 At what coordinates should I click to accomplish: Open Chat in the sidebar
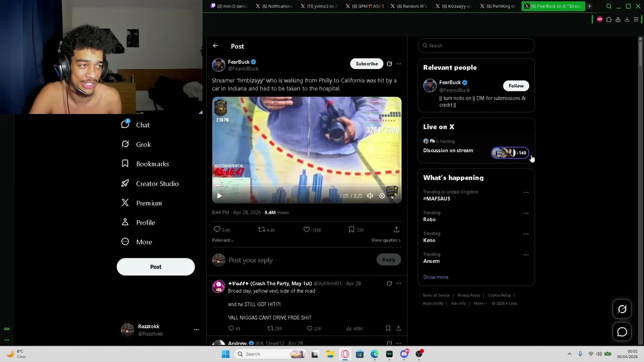[136, 125]
